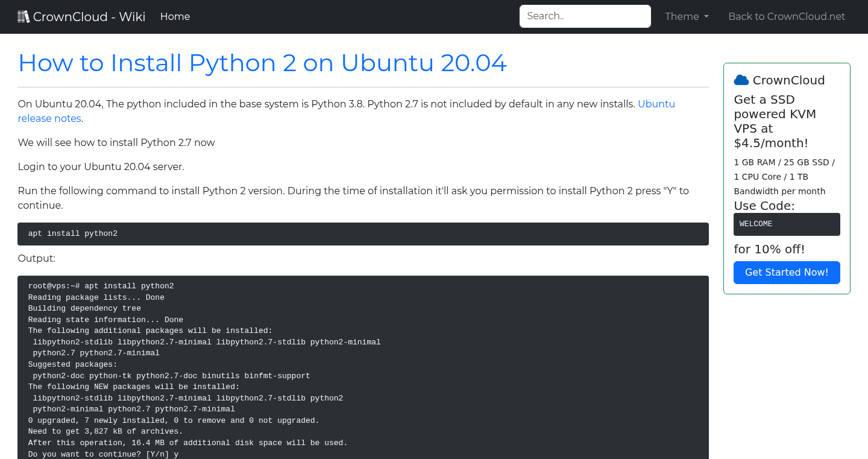Open Back to CrownCloud.net
This screenshot has width=868, height=459.
(787, 16)
